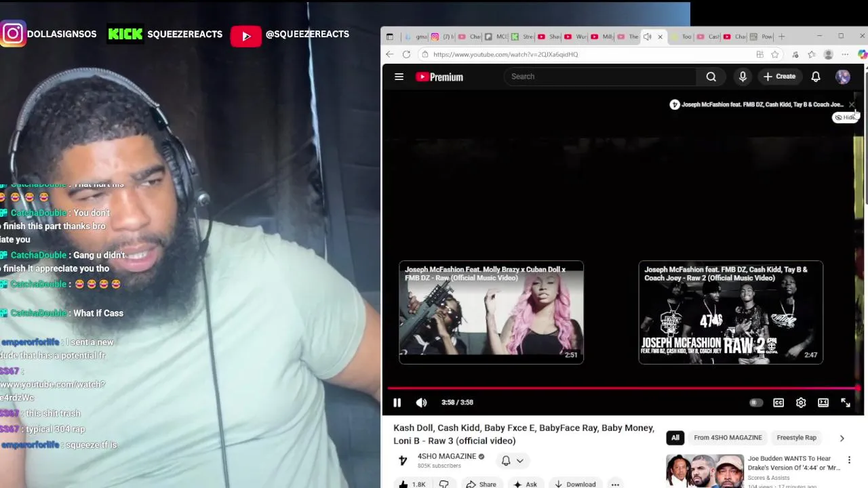Toggle the autoplay switch in player
The image size is (868, 488).
click(755, 403)
